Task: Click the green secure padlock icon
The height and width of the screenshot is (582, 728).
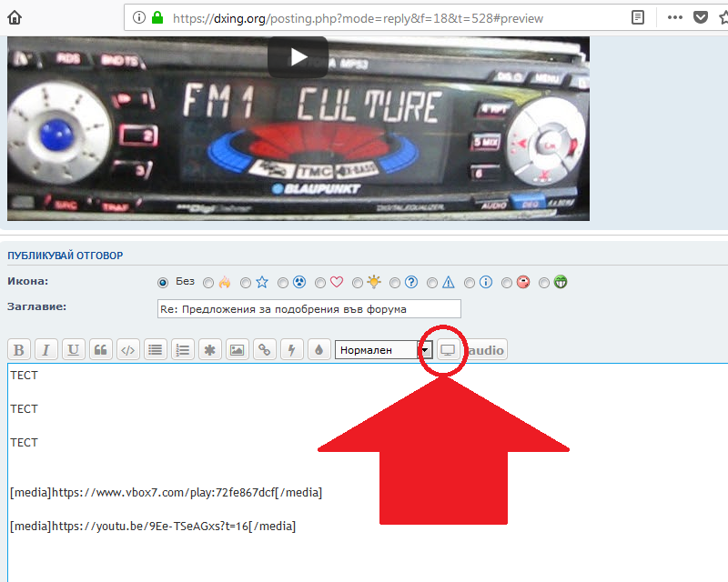Action: pos(157,17)
